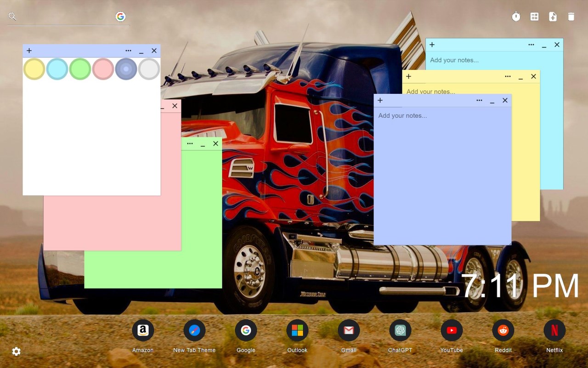The width and height of the screenshot is (588, 368).
Task: Close the yellow note
Action: pyautogui.click(x=533, y=76)
